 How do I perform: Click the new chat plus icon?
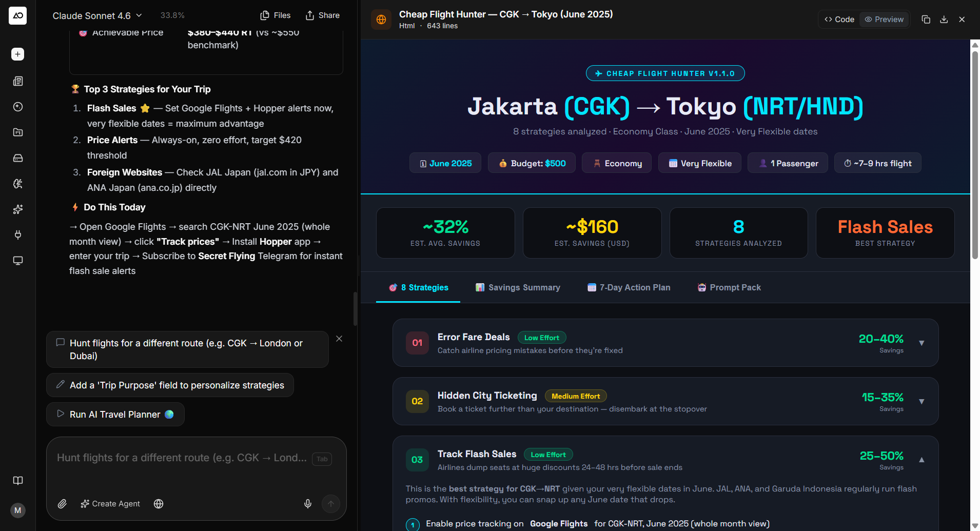click(18, 54)
